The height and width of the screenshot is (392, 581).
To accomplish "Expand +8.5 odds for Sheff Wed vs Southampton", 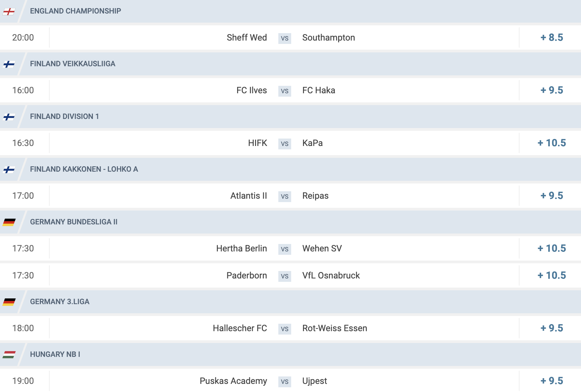I will coord(552,38).
